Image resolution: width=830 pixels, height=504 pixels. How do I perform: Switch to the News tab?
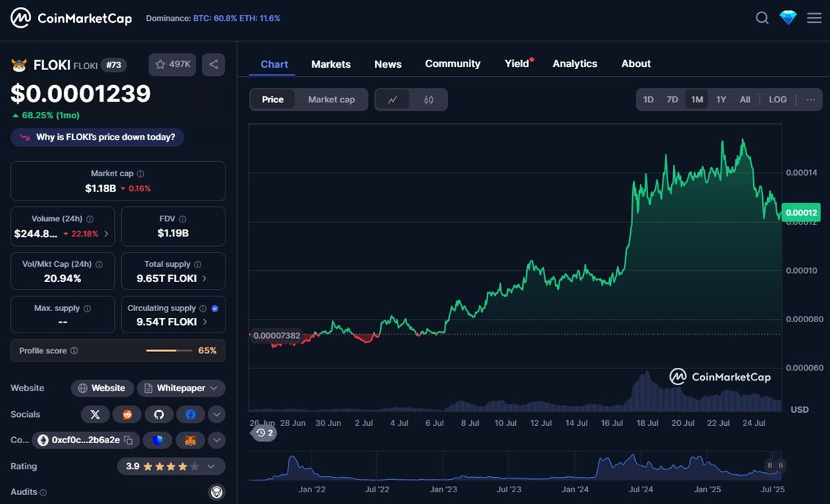point(388,64)
